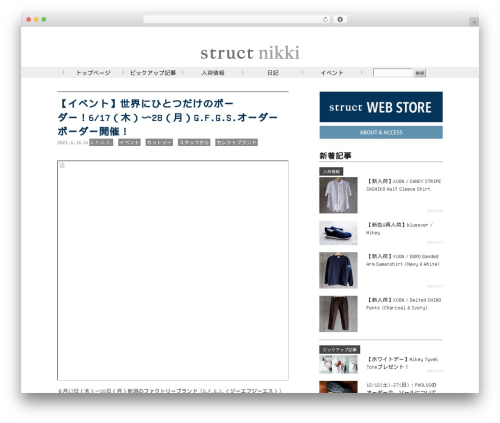Open the blue sneaker thumbnail

338,233
